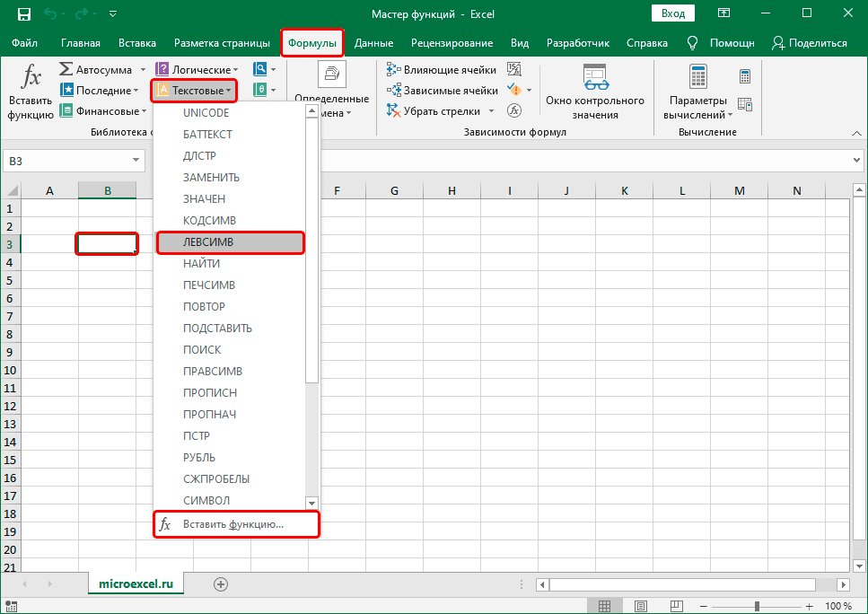This screenshot has height=614, width=868.
Task: Click the Save icon in quick access
Action: click(24, 13)
